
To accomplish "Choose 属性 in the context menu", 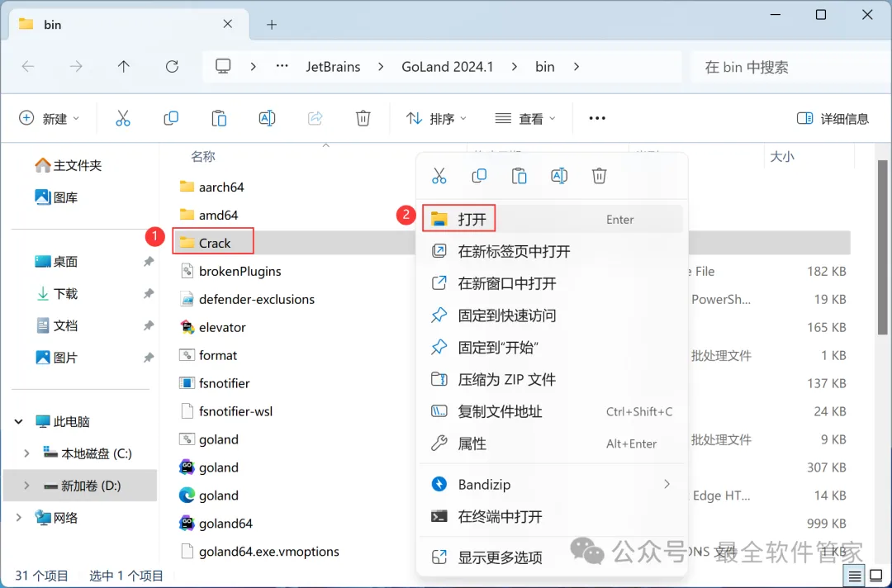I will click(x=552, y=443).
